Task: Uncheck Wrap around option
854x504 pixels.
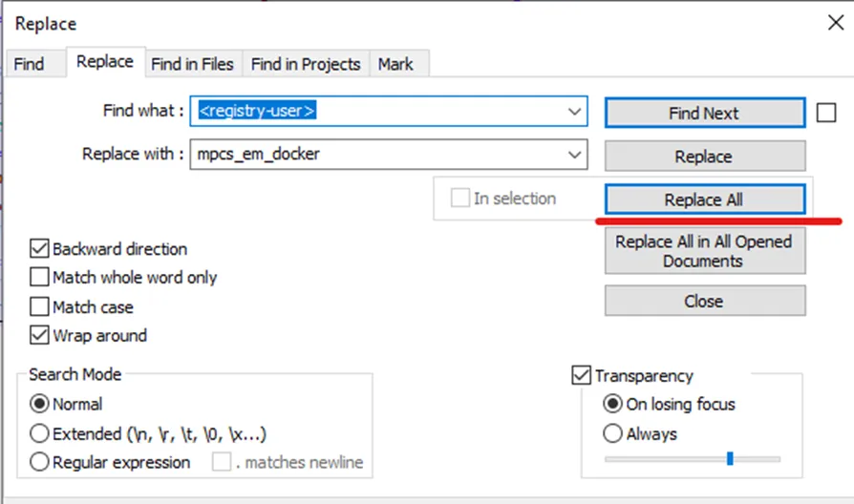Action: click(x=39, y=335)
